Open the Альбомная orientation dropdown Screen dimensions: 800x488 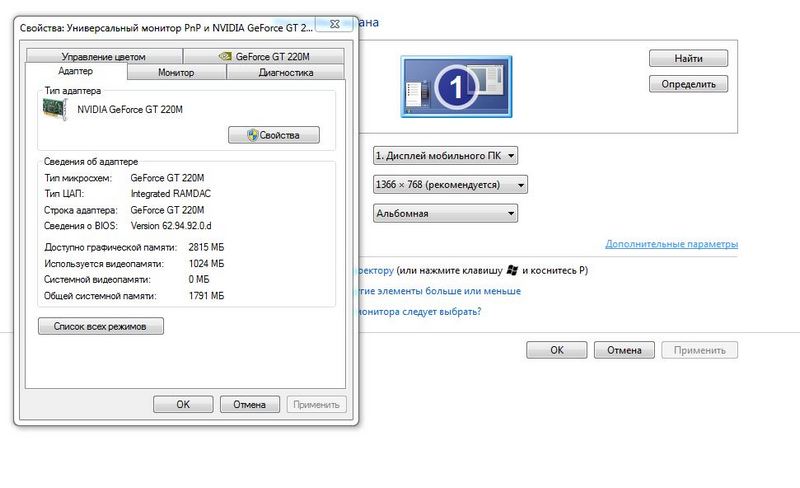pyautogui.click(x=445, y=213)
